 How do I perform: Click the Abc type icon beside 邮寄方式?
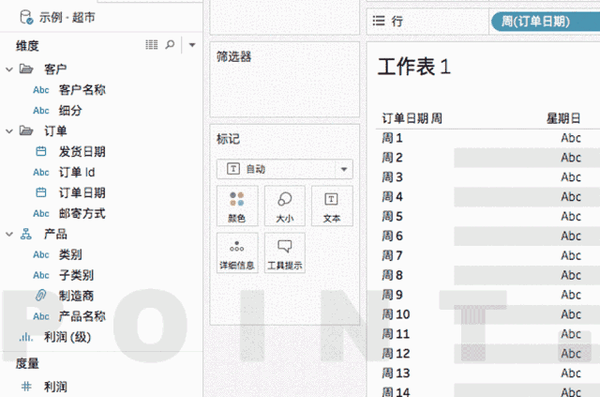41,213
